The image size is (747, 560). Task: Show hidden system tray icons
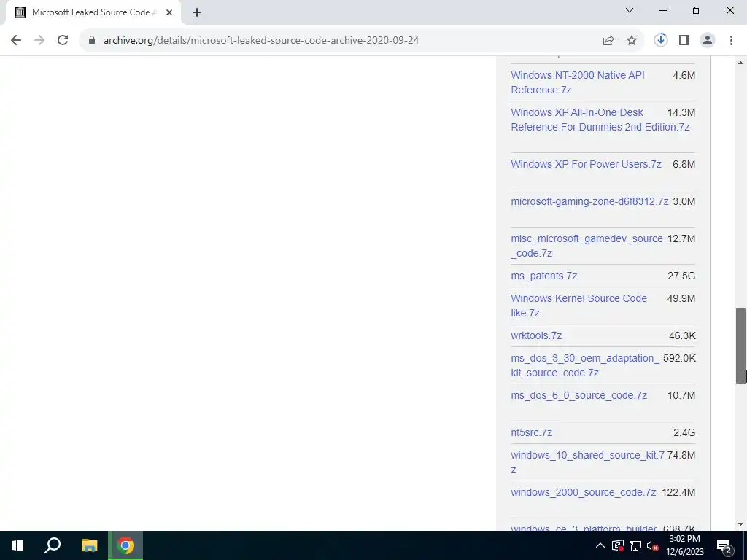600,545
